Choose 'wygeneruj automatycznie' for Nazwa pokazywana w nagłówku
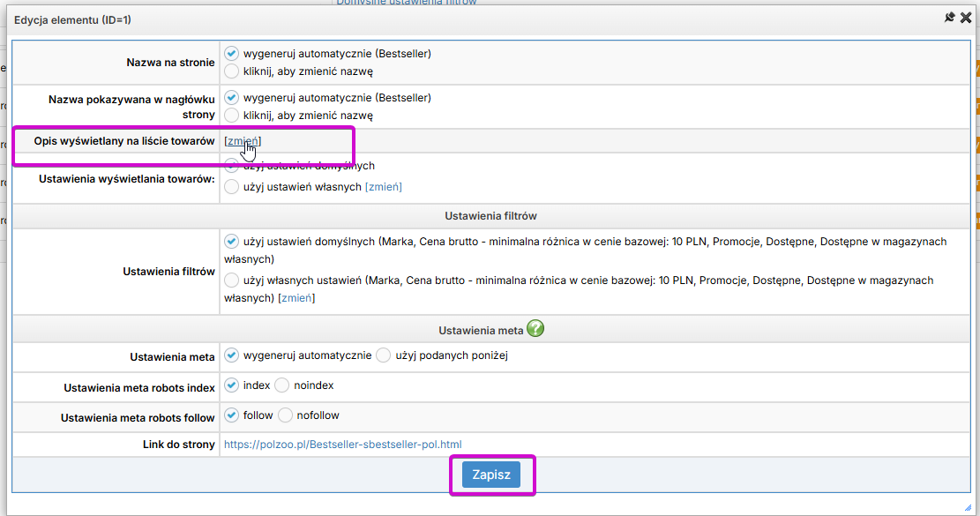This screenshot has height=516, width=980. (x=232, y=97)
